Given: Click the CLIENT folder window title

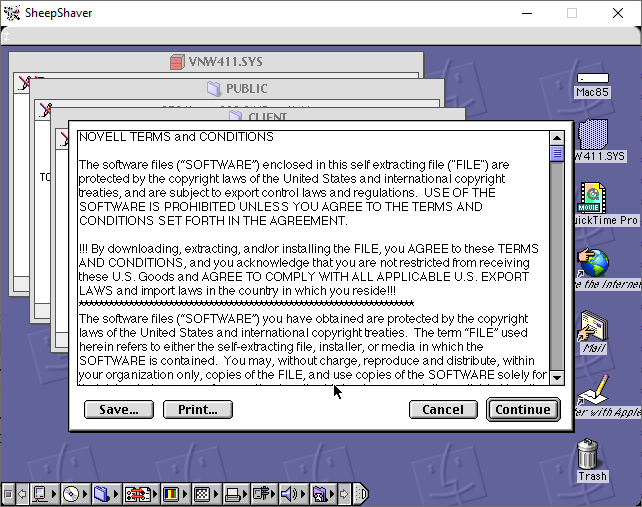Looking at the screenshot, I should click(x=258, y=116).
